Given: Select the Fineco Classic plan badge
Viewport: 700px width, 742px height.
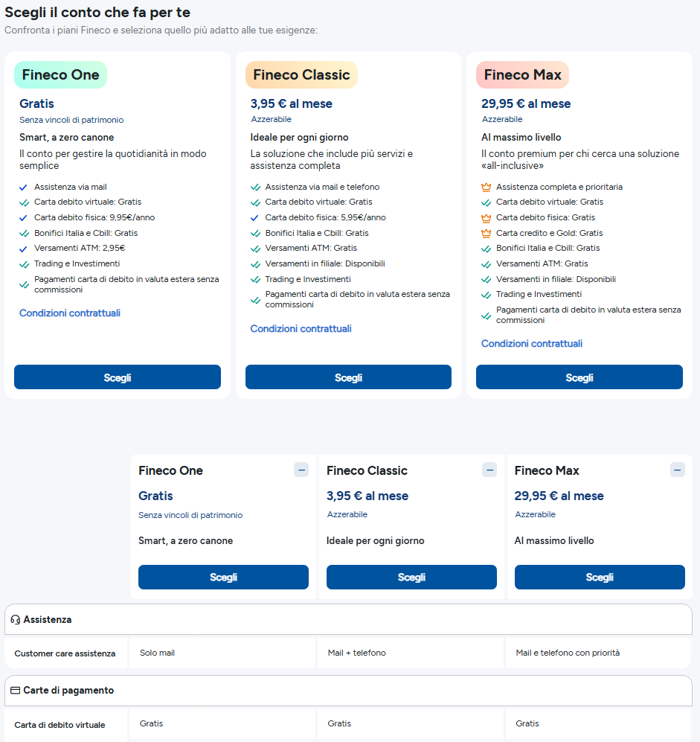Looking at the screenshot, I should [301, 74].
